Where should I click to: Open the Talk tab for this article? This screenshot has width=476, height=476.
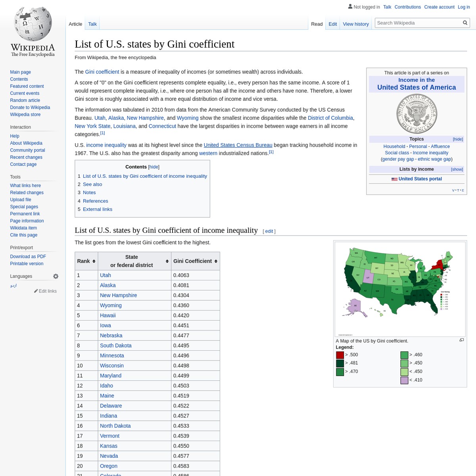tap(92, 24)
